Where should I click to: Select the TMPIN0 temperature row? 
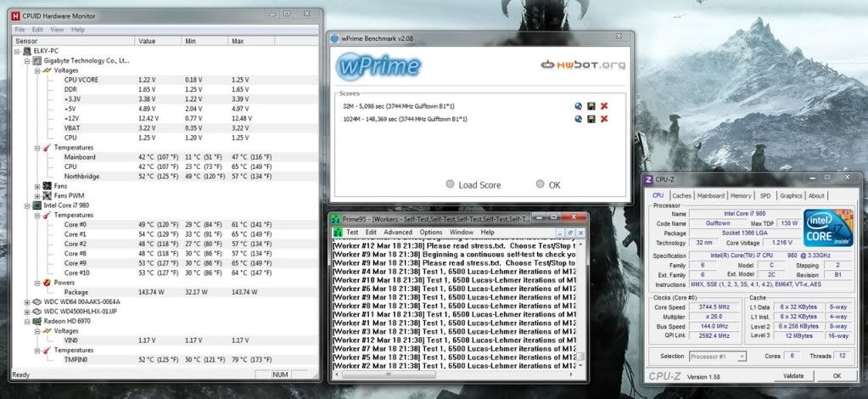[x=165, y=360]
